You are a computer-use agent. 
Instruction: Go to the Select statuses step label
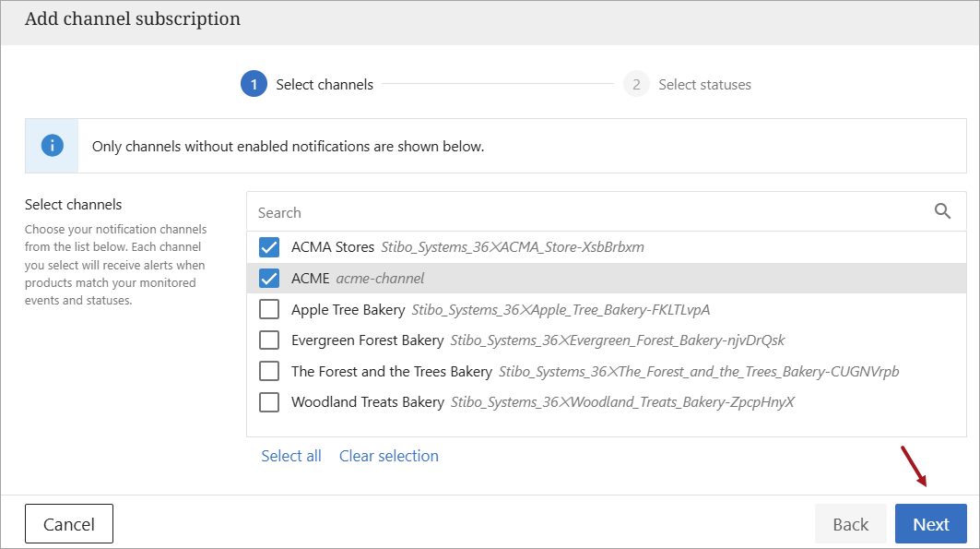(704, 85)
